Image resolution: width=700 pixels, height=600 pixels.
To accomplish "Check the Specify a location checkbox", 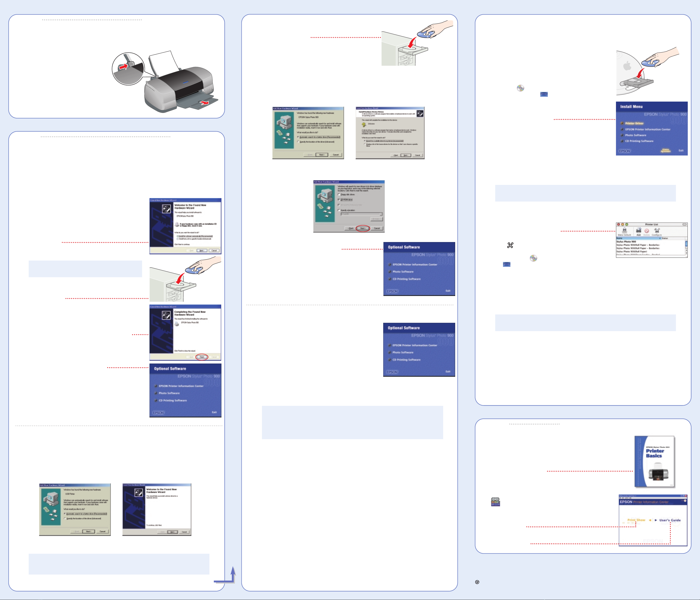I will pos(339,210).
